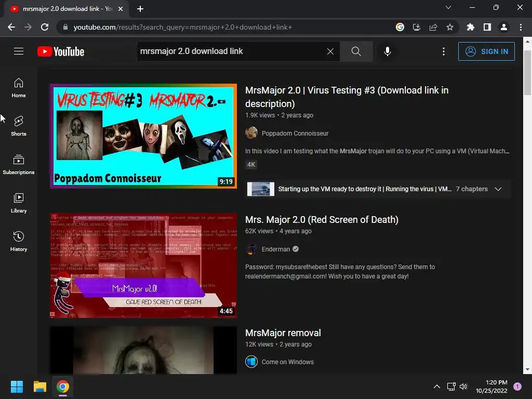Click the scrollbar down arrow
The height and width of the screenshot is (399, 532).
coord(527,369)
